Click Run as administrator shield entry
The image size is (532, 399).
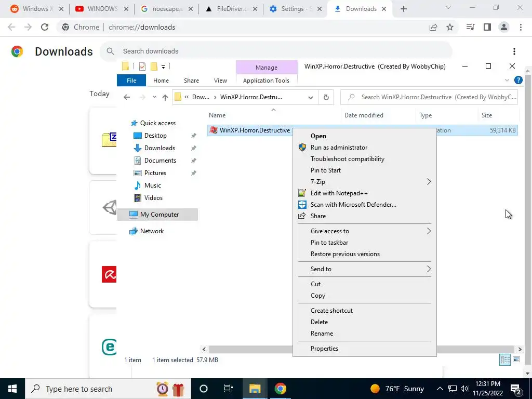point(339,147)
